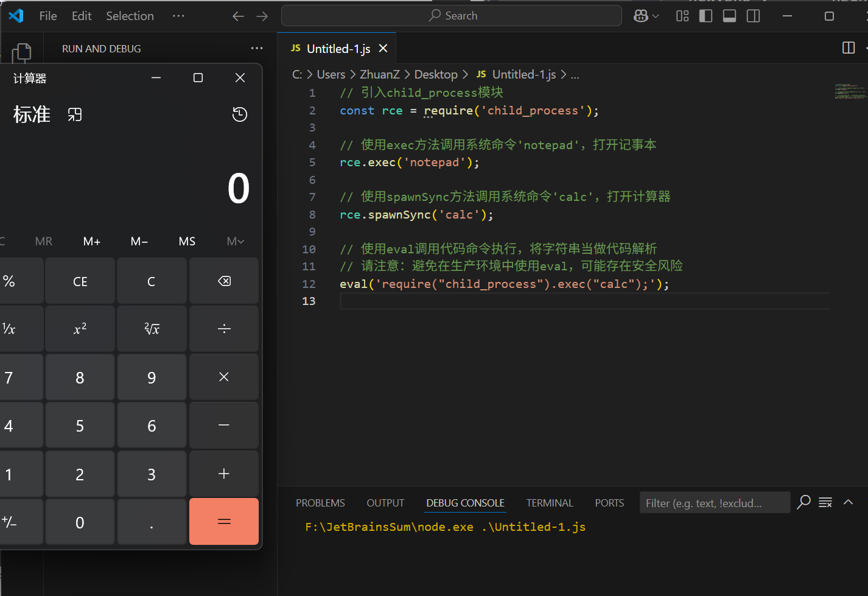Click the decimal point key in Calculator

pos(152,522)
